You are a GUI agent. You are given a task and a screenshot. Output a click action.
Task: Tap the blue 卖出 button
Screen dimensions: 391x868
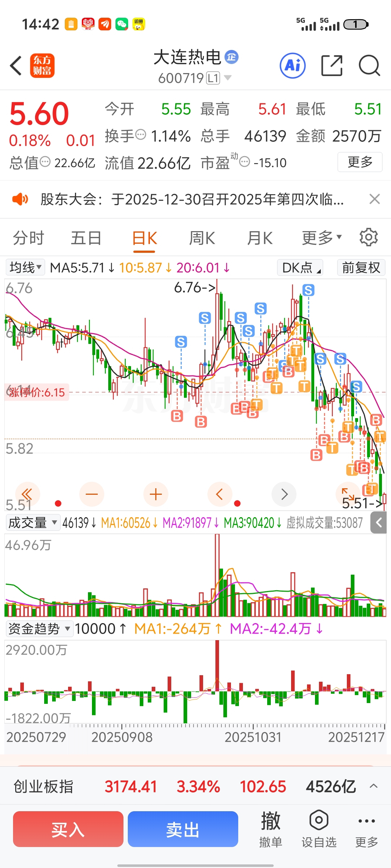pos(183,829)
